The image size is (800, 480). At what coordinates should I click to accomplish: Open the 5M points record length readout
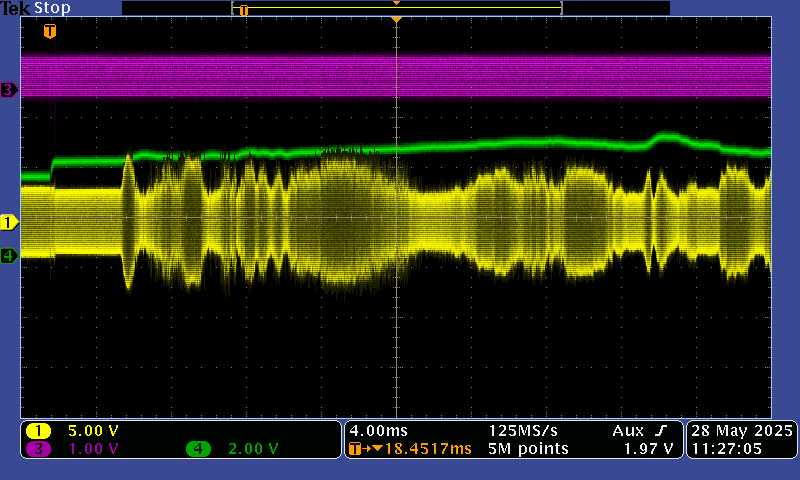click(529, 449)
